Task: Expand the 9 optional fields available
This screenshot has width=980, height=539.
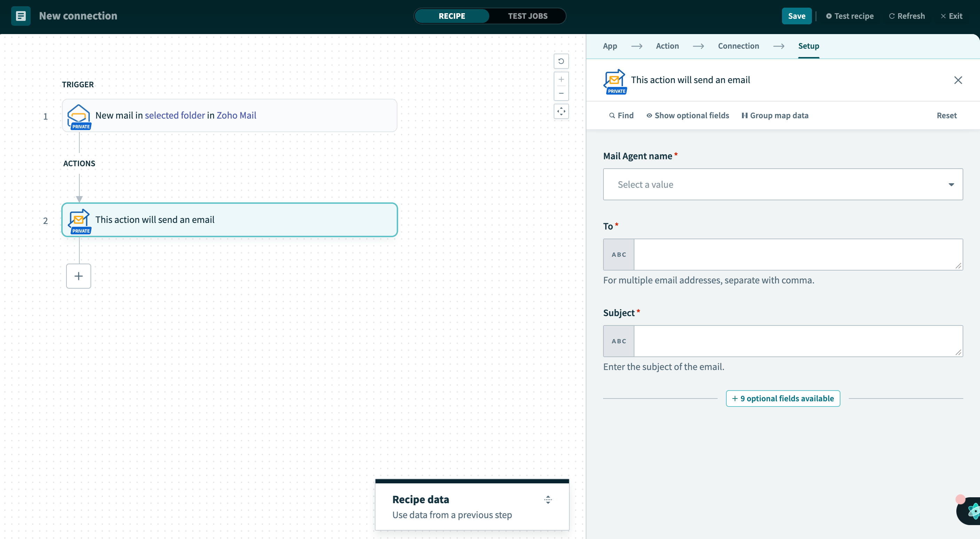Action: point(783,399)
